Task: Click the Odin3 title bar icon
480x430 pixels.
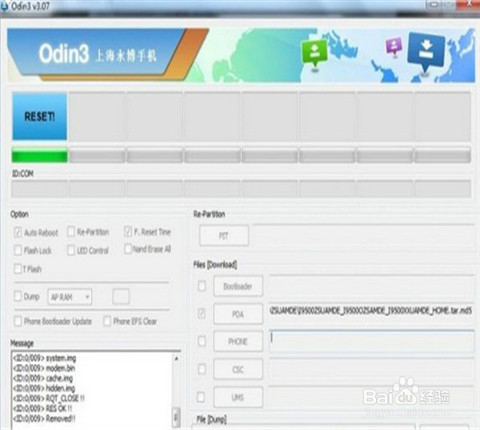Action: tap(4, 6)
